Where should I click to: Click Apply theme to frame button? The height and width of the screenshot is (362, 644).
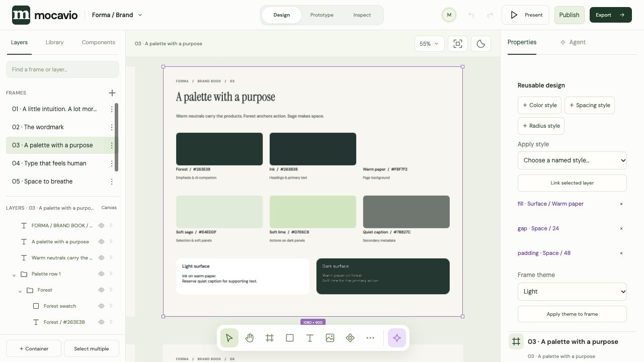(x=572, y=314)
